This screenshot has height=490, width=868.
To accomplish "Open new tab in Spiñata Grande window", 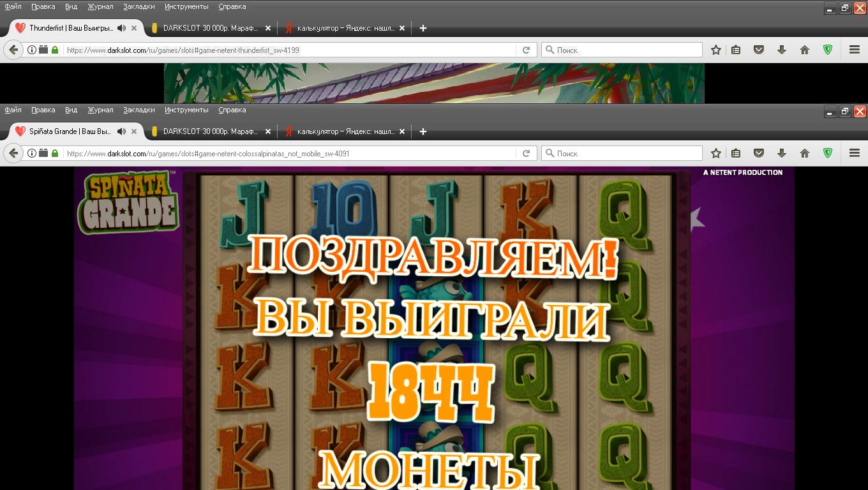I will tap(423, 131).
